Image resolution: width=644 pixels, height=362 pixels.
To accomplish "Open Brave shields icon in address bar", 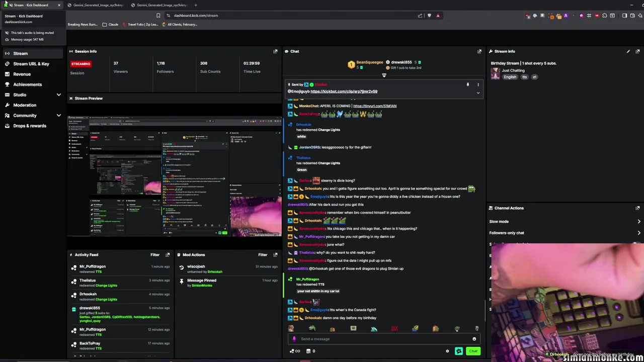I will coord(429,16).
